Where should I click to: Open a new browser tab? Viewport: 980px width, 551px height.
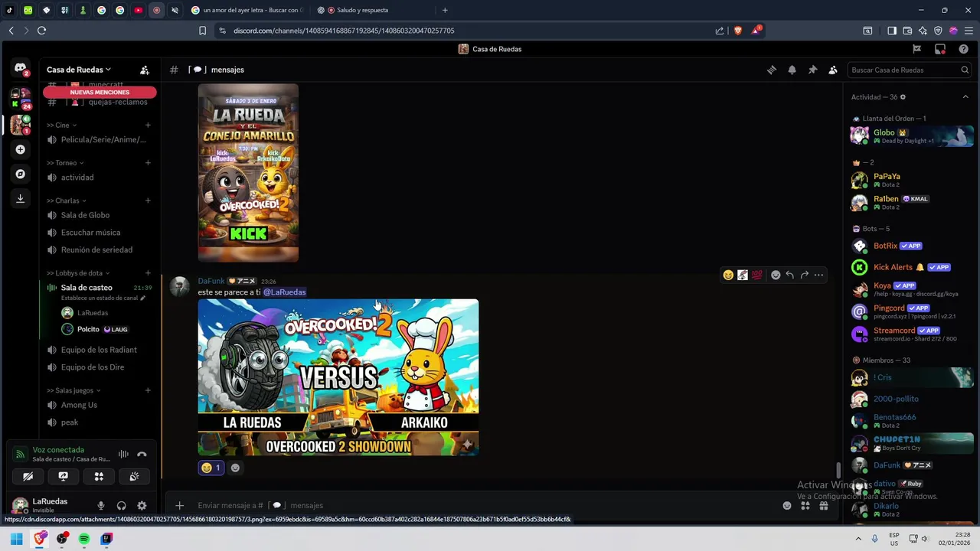click(445, 10)
